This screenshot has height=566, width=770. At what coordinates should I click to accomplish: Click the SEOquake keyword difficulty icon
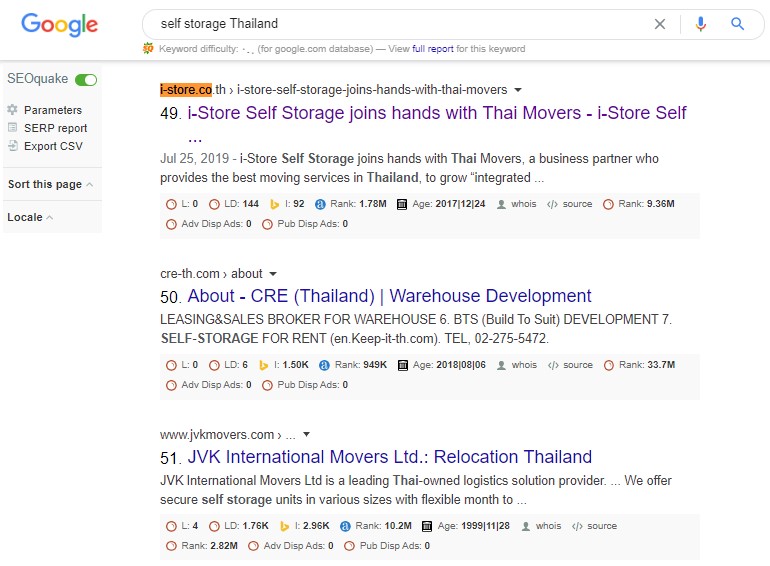click(x=148, y=48)
